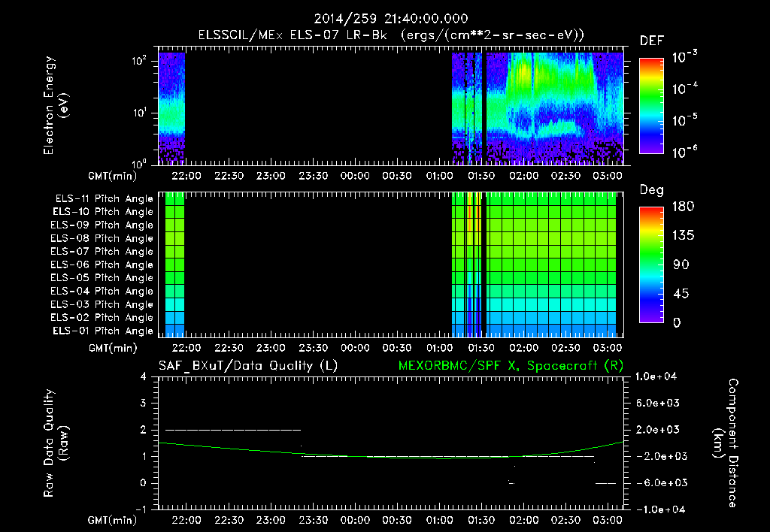Screen dimensions: 770x532
Task: Select the ELS-01 Pitch Angle label
Action: coord(102,331)
